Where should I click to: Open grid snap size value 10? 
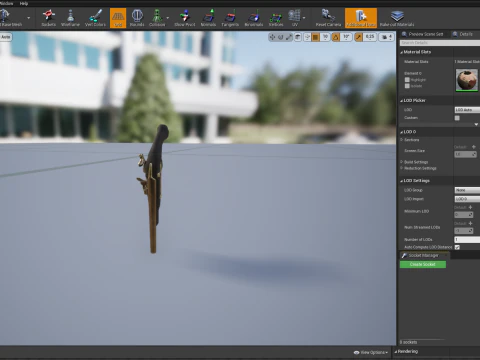coord(325,37)
